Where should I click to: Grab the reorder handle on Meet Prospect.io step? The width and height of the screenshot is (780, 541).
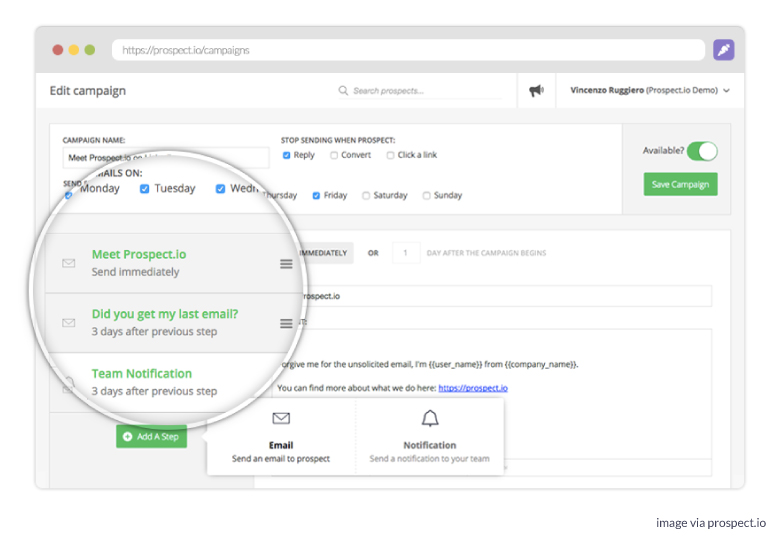point(286,264)
